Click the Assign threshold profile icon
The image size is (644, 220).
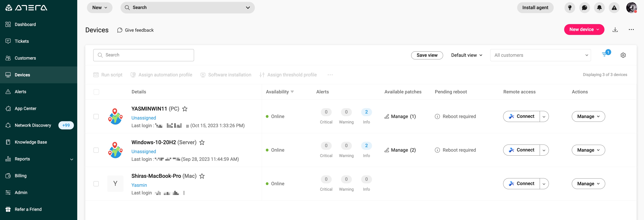click(262, 75)
